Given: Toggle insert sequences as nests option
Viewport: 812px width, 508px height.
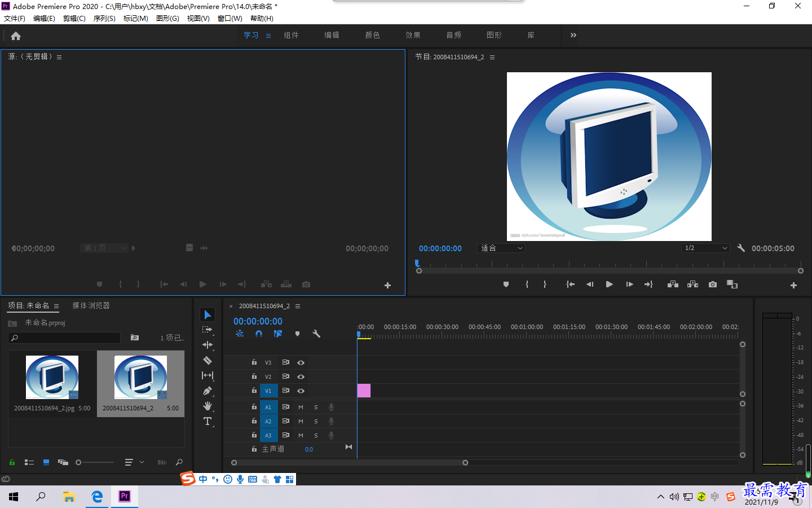Looking at the screenshot, I should click(240, 334).
